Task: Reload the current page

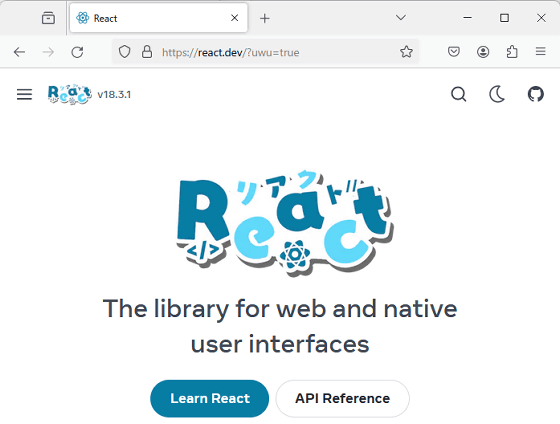Action: coord(77,52)
